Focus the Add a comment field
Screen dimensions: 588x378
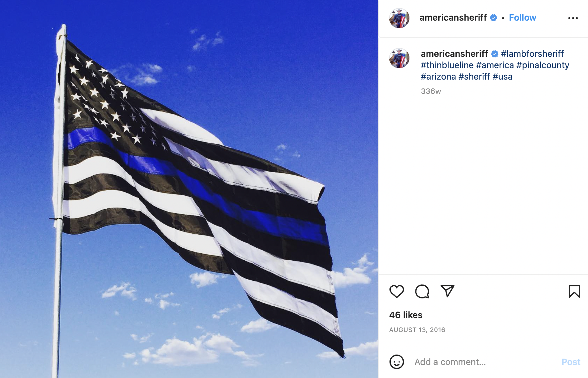click(x=485, y=362)
